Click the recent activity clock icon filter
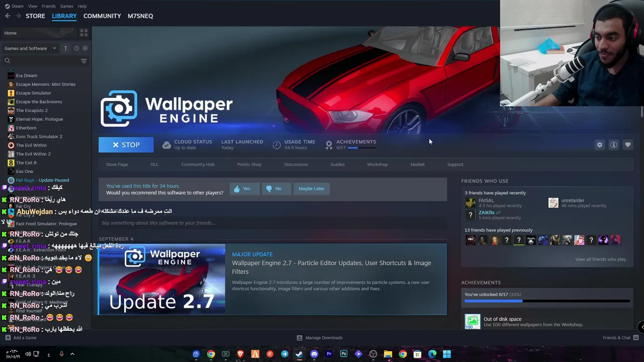The width and height of the screenshot is (644, 362). coord(76,48)
